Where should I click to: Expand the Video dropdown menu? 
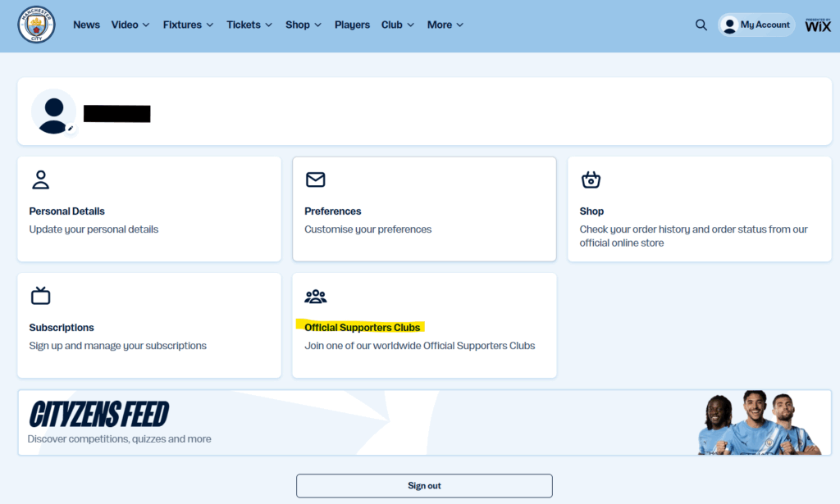tap(130, 25)
